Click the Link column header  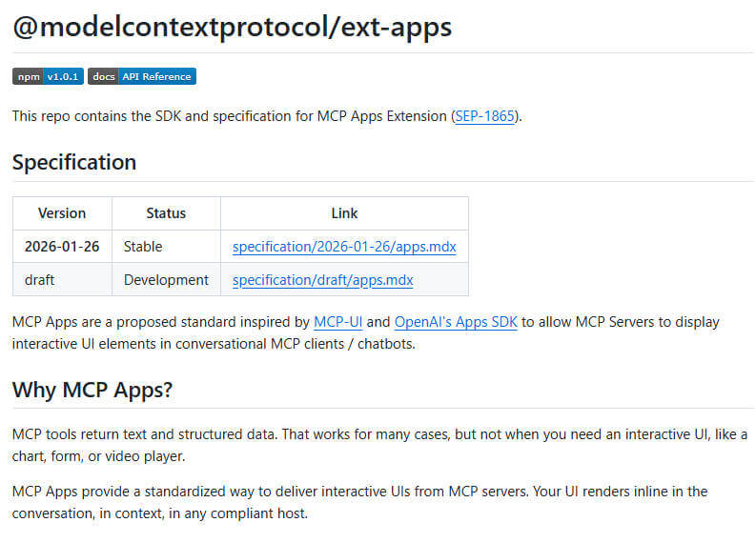coord(344,213)
